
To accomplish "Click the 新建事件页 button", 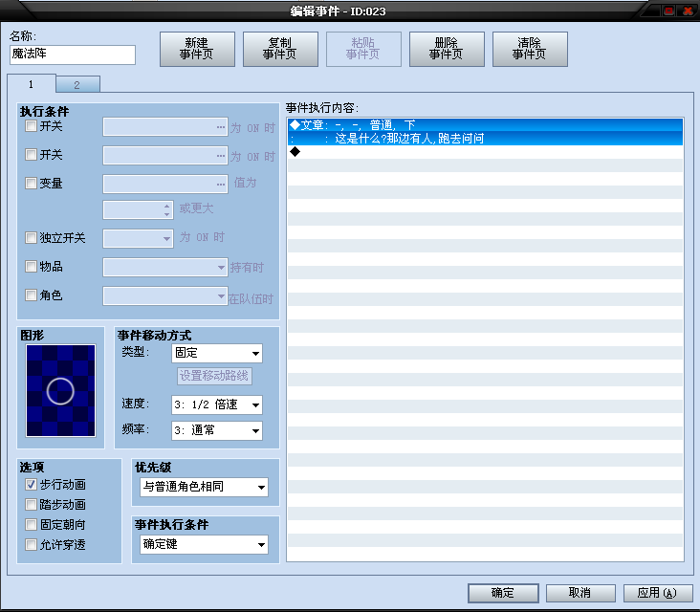I will (197, 49).
